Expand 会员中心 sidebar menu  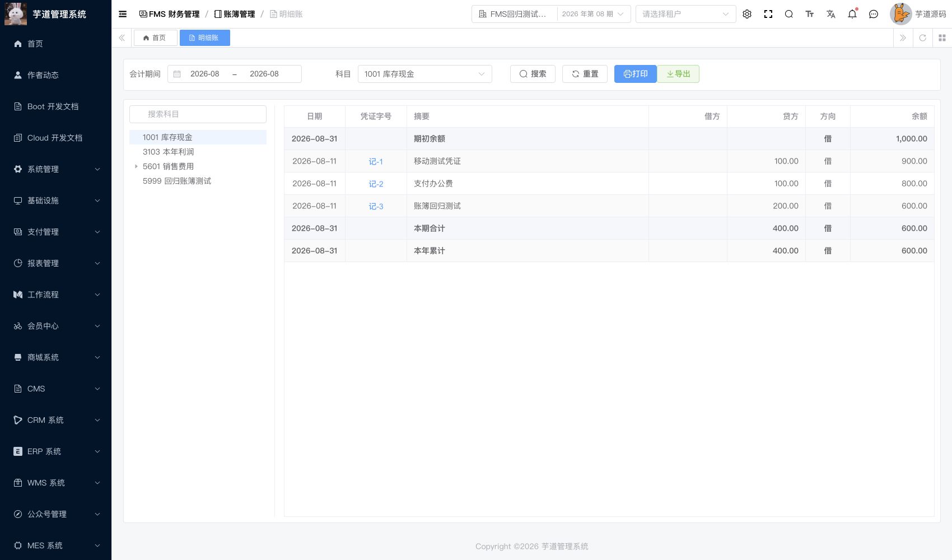point(55,326)
